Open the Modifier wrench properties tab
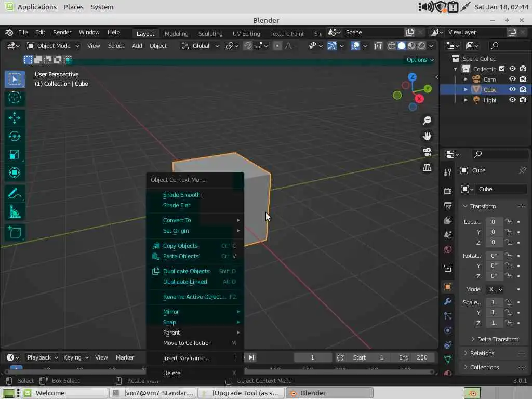 coord(447,301)
